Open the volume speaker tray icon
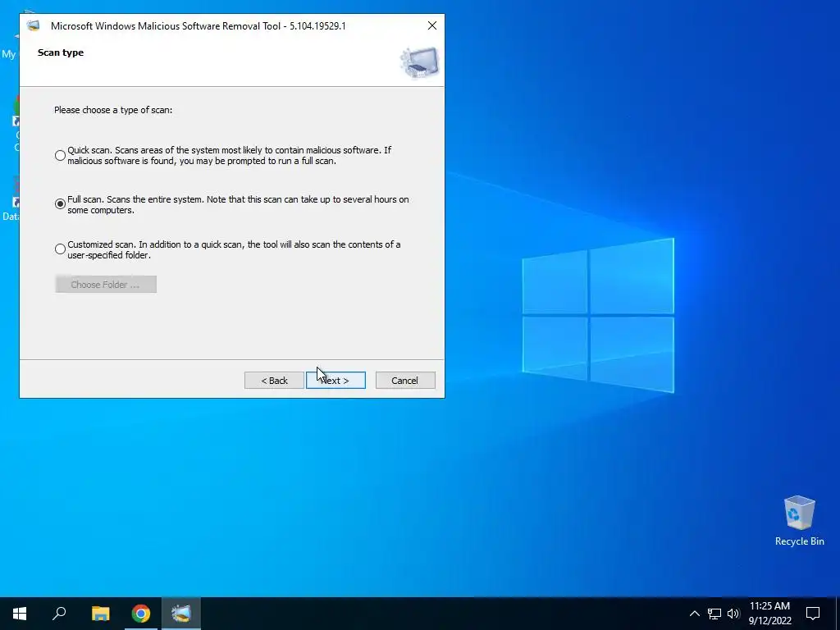Image resolution: width=840 pixels, height=630 pixels. (733, 614)
